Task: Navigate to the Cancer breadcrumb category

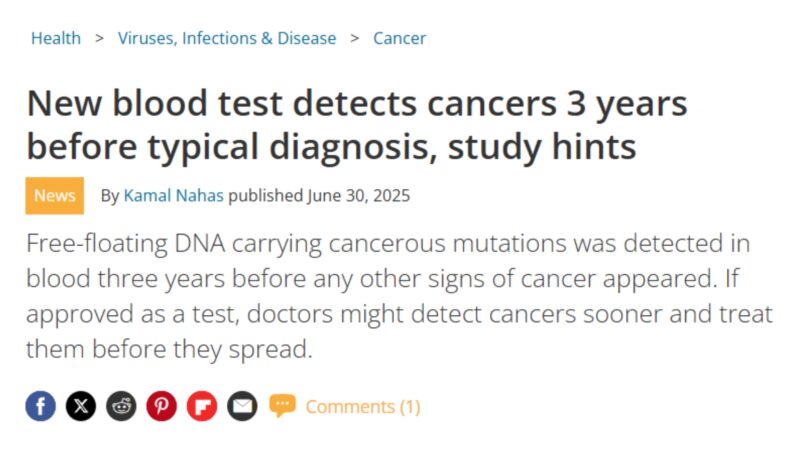Action: pos(399,38)
